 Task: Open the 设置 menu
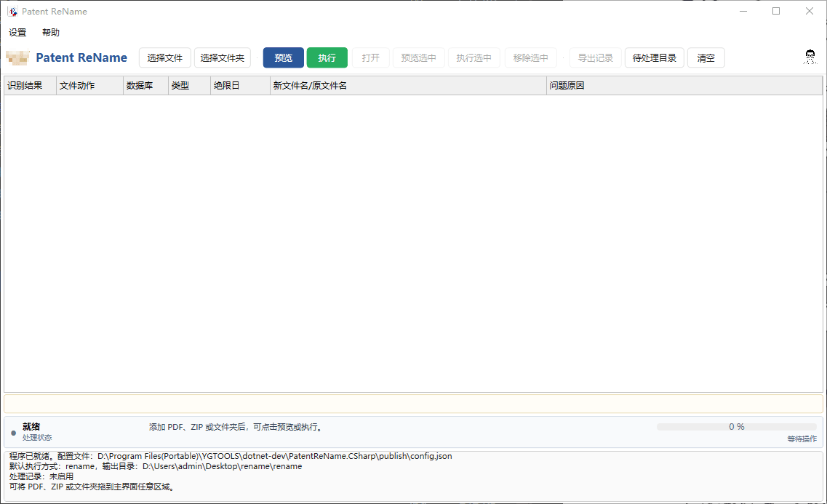17,33
